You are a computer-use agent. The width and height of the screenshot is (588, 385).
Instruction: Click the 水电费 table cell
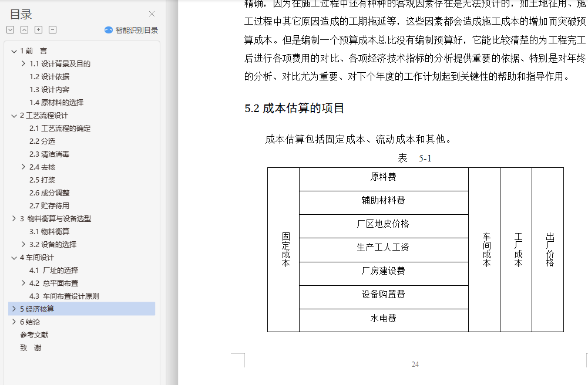coord(384,320)
